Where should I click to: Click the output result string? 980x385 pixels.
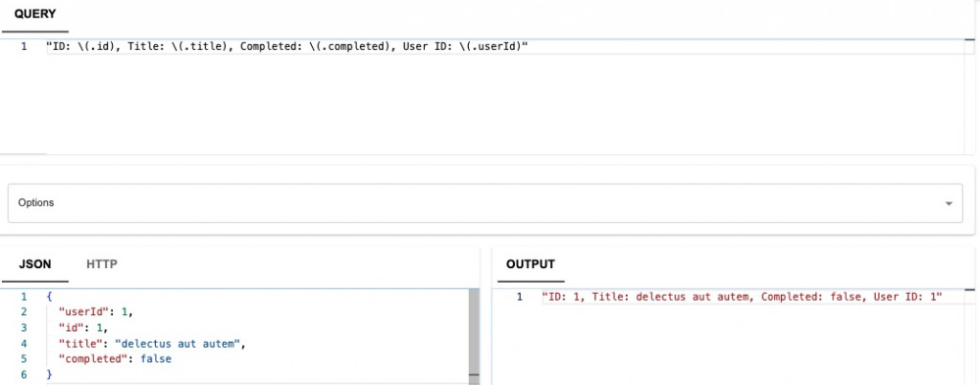tap(742, 297)
